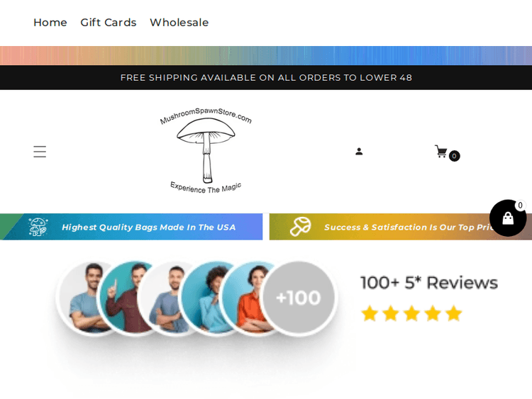Click the five gold star rating
532x399 pixels.
click(411, 313)
